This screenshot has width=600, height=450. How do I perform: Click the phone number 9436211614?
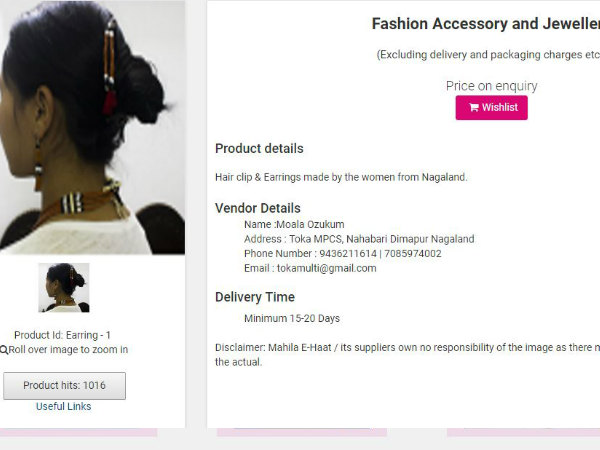(348, 254)
